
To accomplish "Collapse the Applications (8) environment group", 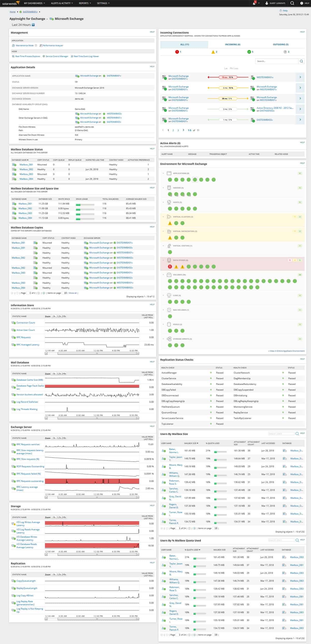I will [163, 173].
